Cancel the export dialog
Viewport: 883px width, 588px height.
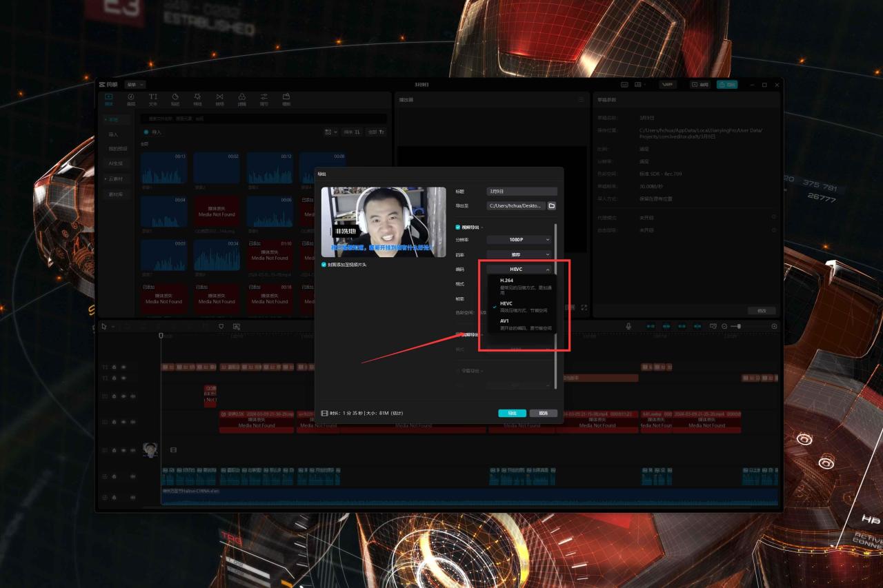tap(544, 413)
